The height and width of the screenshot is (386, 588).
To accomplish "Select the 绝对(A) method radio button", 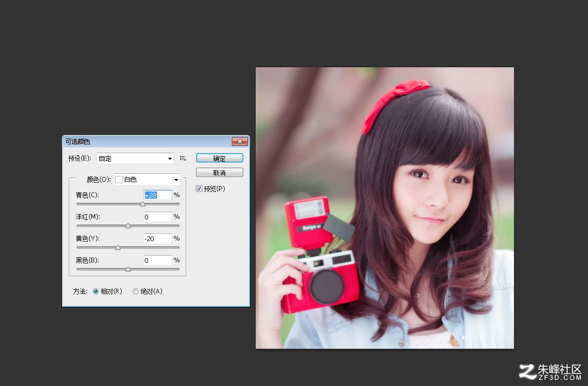I will pyautogui.click(x=136, y=291).
